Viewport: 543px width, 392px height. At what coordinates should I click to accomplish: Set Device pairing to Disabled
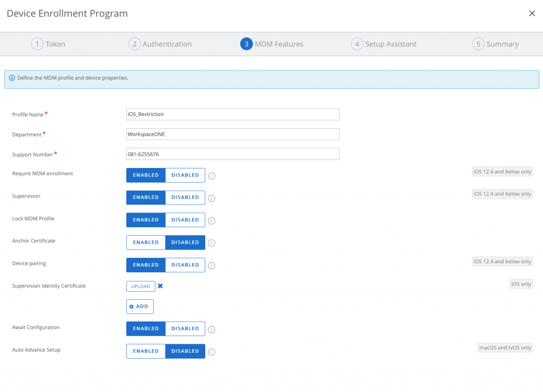tap(185, 265)
